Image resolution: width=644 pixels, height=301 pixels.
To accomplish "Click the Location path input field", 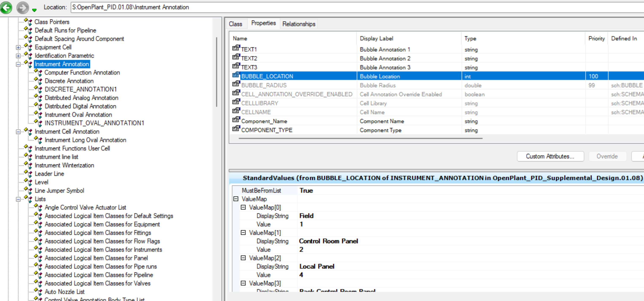I will (350, 7).
